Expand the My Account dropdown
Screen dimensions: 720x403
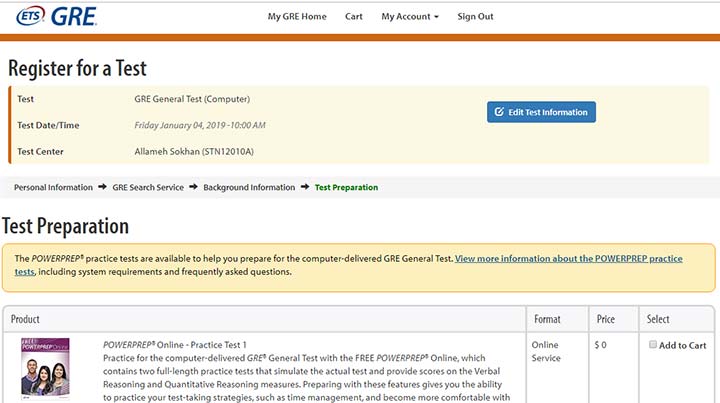[x=410, y=17]
